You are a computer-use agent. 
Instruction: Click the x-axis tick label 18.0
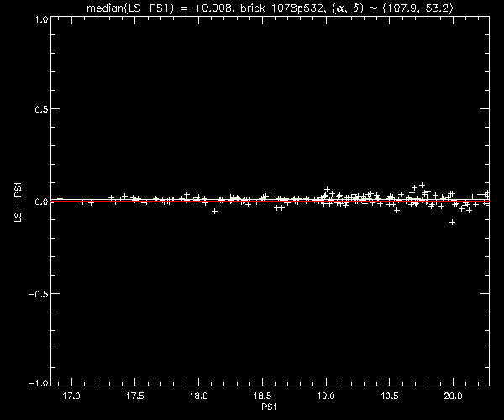coord(198,396)
